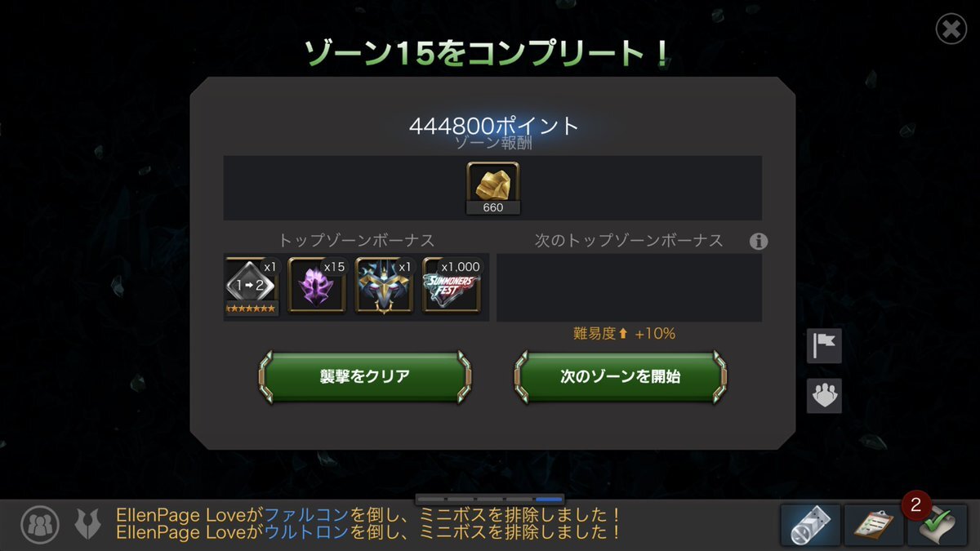Open the green checkmark scroll with badge 2

[x=938, y=524]
